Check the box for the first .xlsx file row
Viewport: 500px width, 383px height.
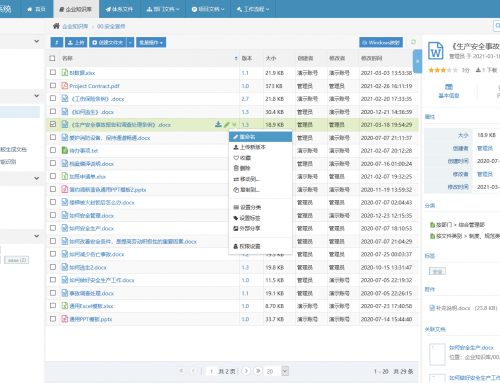pyautogui.click(x=53, y=72)
